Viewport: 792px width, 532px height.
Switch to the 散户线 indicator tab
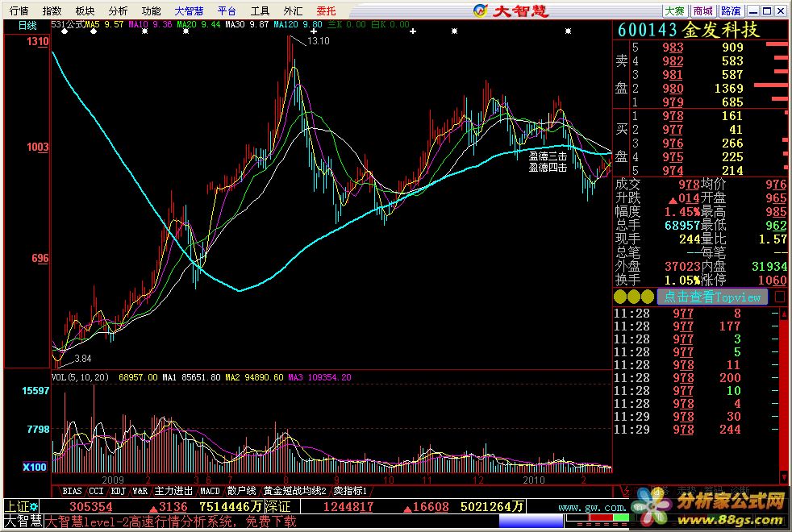pos(241,491)
